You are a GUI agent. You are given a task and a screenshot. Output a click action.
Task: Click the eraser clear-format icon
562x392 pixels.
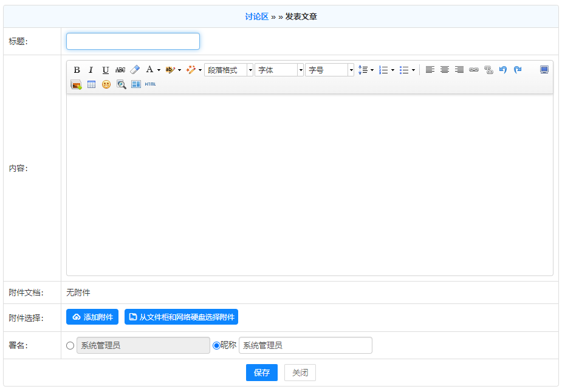135,70
